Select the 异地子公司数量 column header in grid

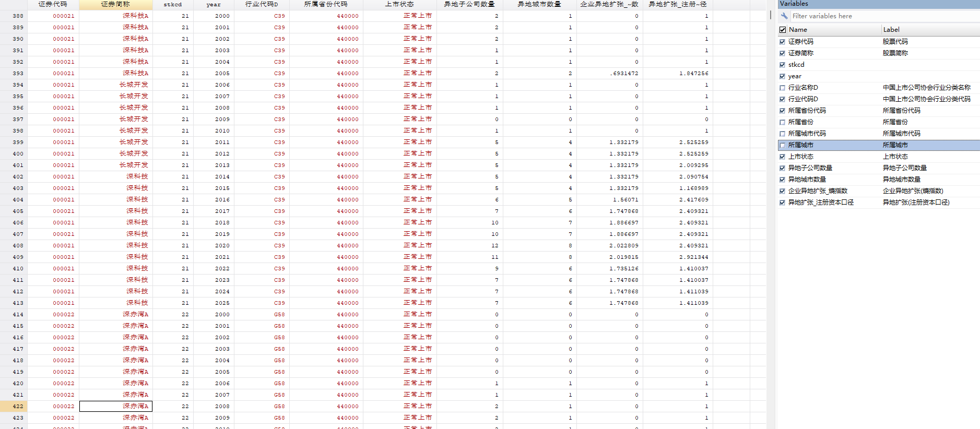469,5
